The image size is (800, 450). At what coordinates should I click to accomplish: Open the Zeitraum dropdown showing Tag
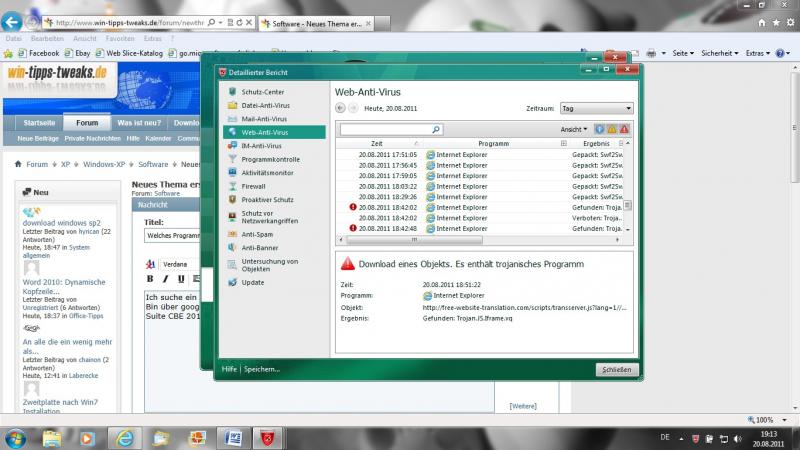pyautogui.click(x=595, y=108)
